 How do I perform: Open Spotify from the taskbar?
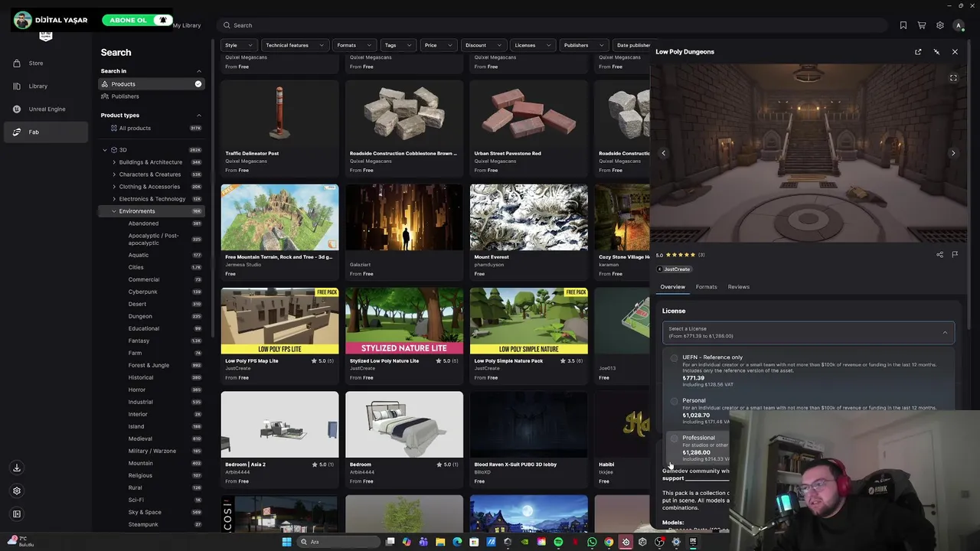[x=558, y=542]
